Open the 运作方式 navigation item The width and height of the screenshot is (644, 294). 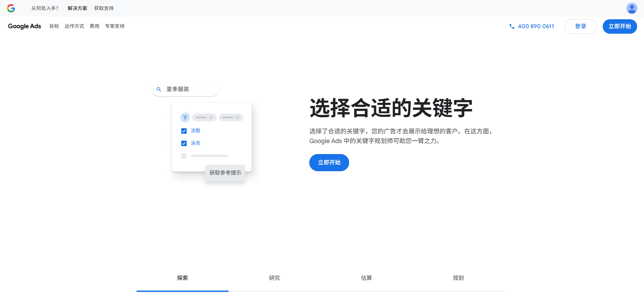[74, 26]
